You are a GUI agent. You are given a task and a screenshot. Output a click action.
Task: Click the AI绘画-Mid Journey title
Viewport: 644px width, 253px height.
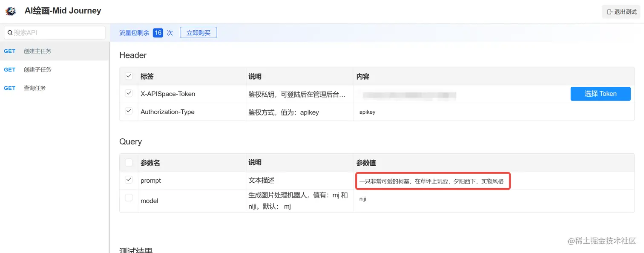pos(63,11)
